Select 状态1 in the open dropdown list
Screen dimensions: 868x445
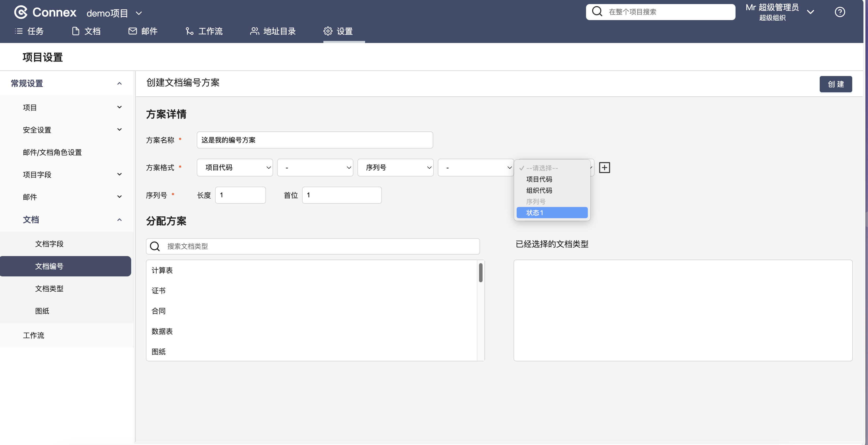pyautogui.click(x=552, y=213)
